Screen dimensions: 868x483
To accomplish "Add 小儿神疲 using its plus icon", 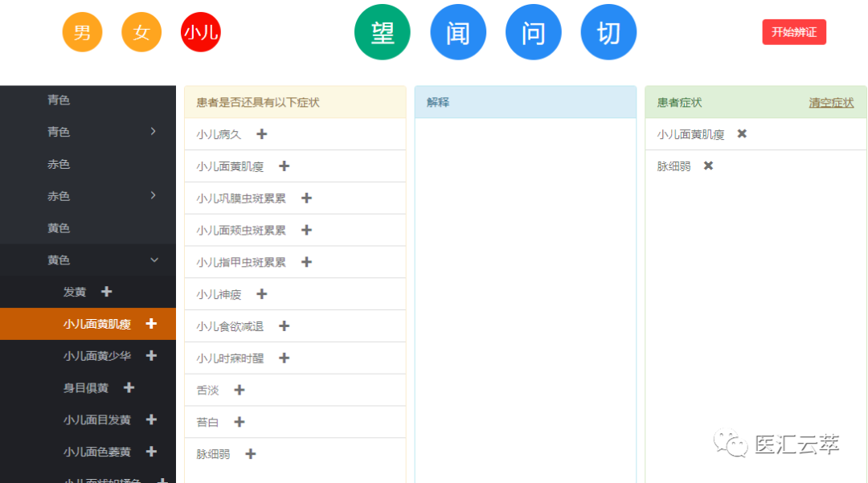I will (x=261, y=294).
